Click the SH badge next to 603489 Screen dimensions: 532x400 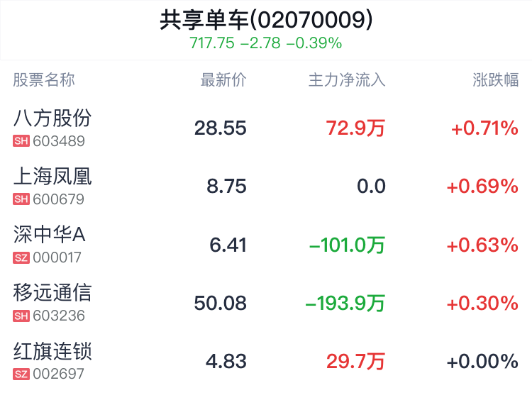[x=21, y=141]
